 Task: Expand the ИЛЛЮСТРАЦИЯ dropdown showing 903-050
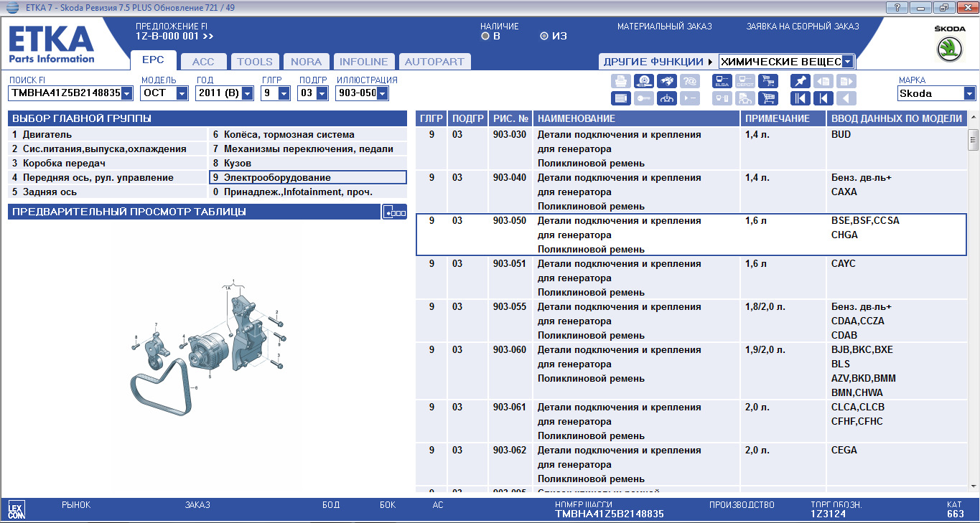pos(382,93)
